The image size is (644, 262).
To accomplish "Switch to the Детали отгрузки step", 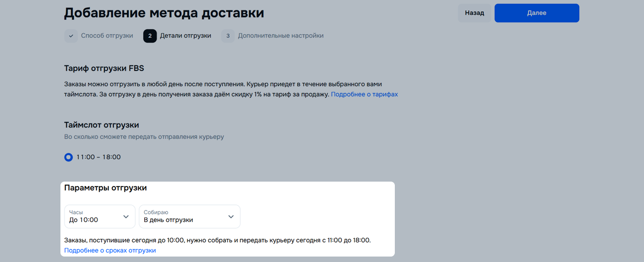I will pos(185,36).
